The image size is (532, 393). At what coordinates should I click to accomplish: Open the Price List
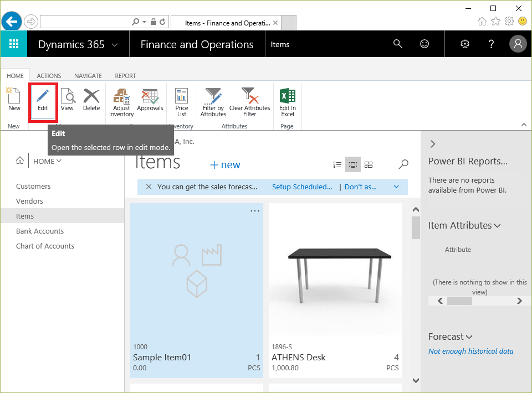pos(182,102)
